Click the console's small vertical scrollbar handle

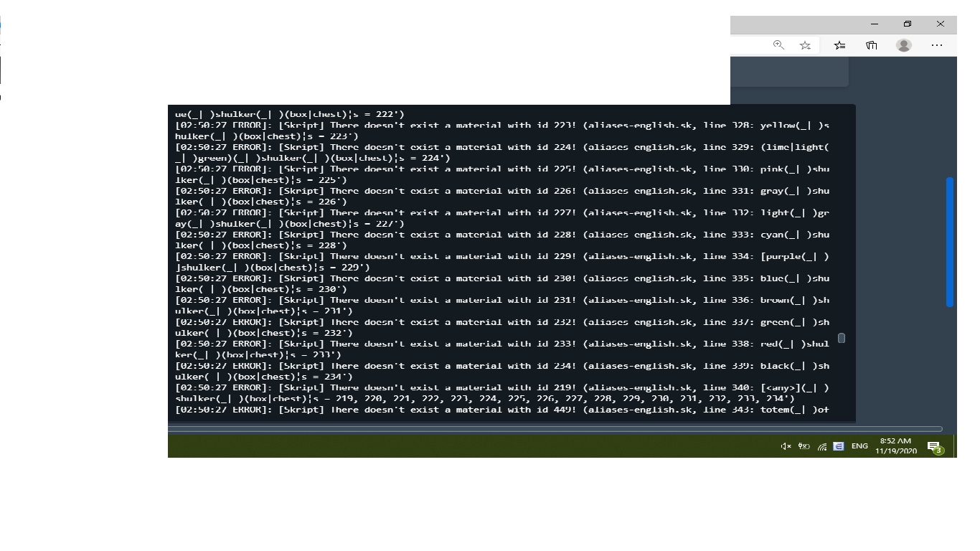point(842,338)
